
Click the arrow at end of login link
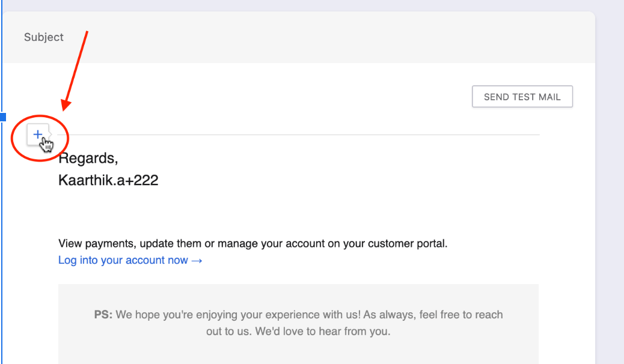pos(197,260)
